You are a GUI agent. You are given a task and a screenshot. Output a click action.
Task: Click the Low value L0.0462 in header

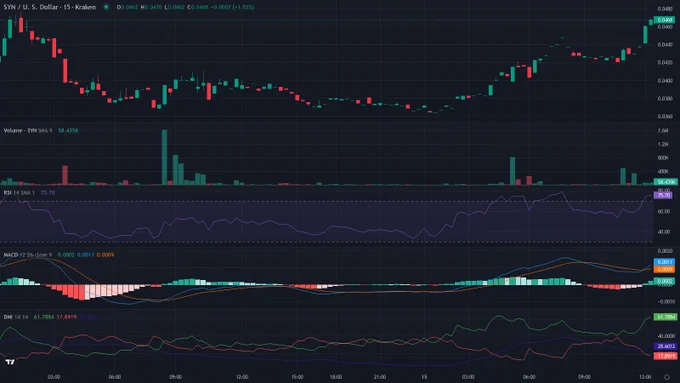click(x=175, y=7)
